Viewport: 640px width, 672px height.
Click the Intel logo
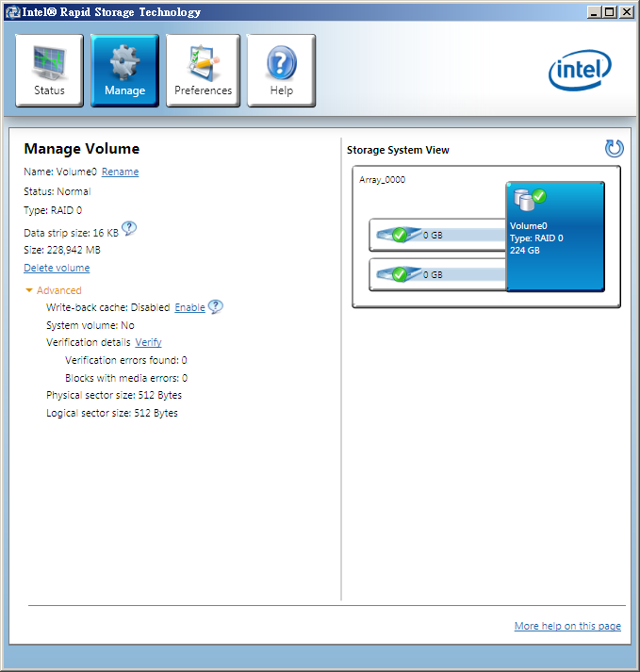(580, 71)
